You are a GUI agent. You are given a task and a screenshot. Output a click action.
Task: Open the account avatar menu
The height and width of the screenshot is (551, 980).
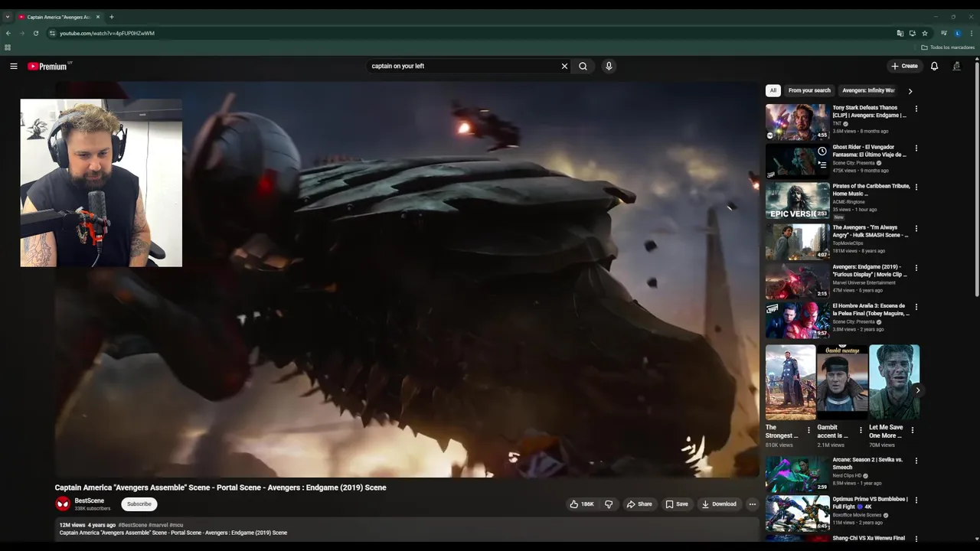(956, 66)
